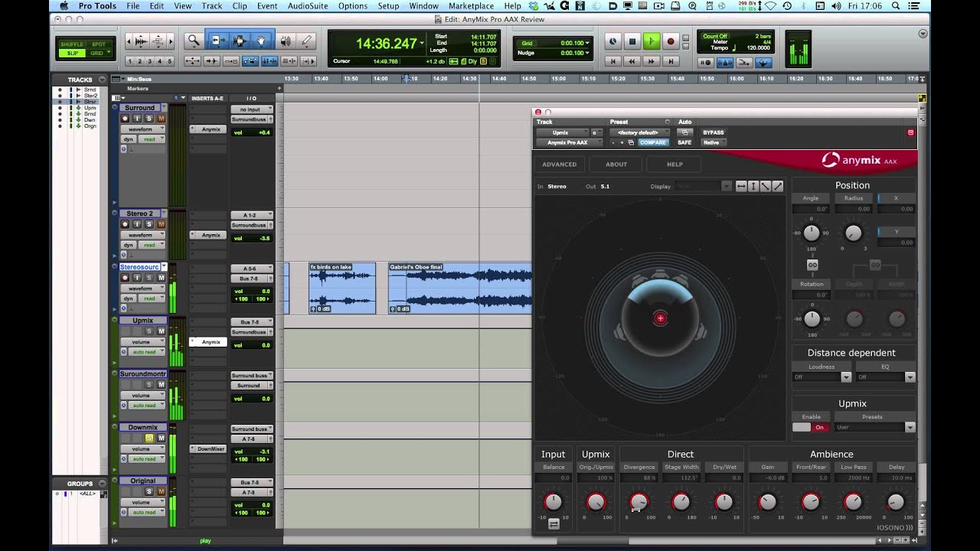Open the Loudness dropdown
The image size is (980, 551).
click(822, 377)
